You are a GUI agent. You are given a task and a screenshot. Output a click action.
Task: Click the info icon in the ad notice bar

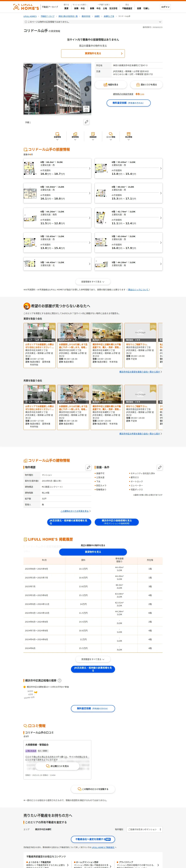(26, 22)
